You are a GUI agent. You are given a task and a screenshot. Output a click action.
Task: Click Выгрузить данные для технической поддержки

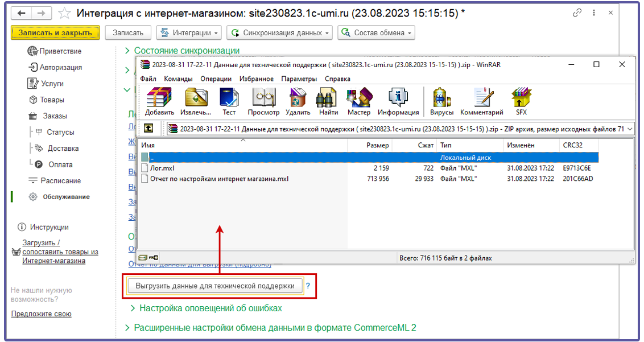pos(215,286)
